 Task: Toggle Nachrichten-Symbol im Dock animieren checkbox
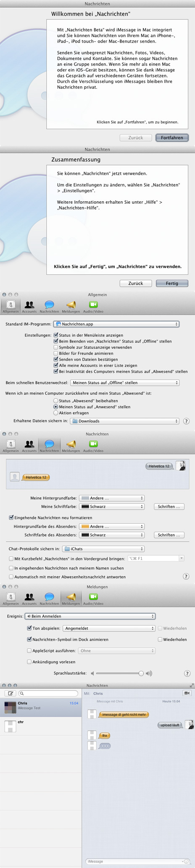29,639
